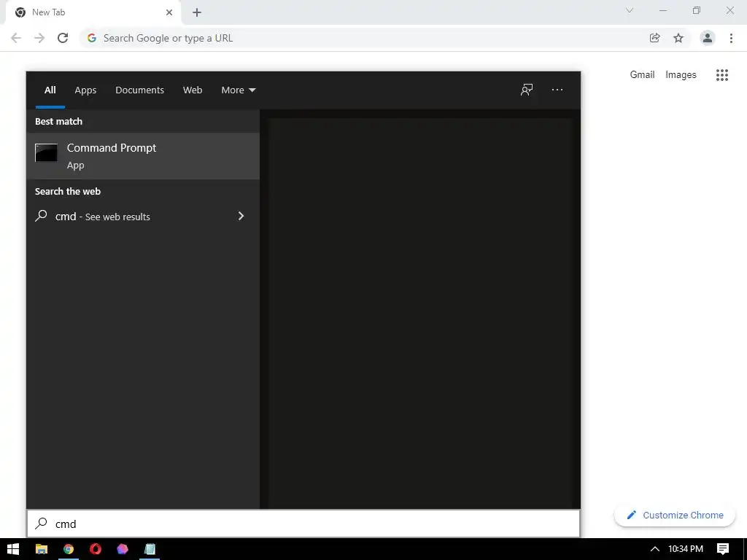Go back in Chrome
Viewport: 747px width, 560px height.
(x=16, y=38)
